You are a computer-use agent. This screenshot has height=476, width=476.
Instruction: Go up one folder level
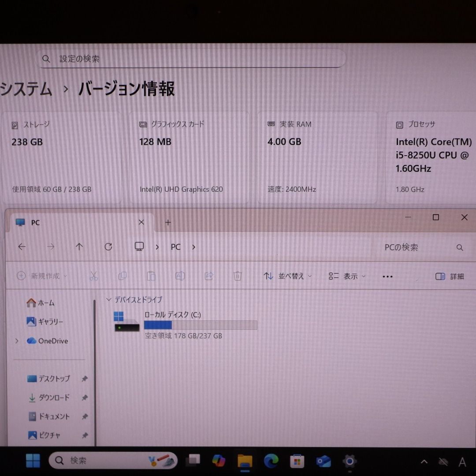(79, 247)
